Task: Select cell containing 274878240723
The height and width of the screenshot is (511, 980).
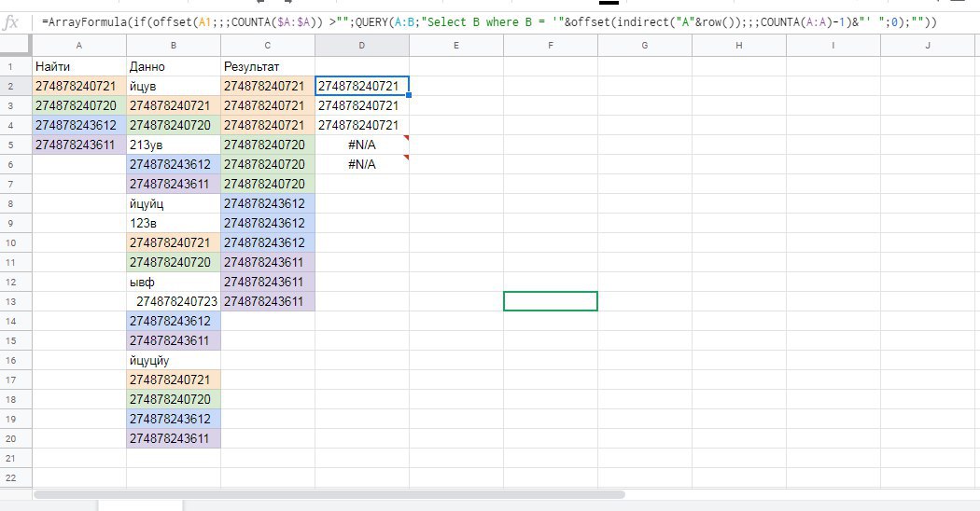Action: pyautogui.click(x=173, y=302)
